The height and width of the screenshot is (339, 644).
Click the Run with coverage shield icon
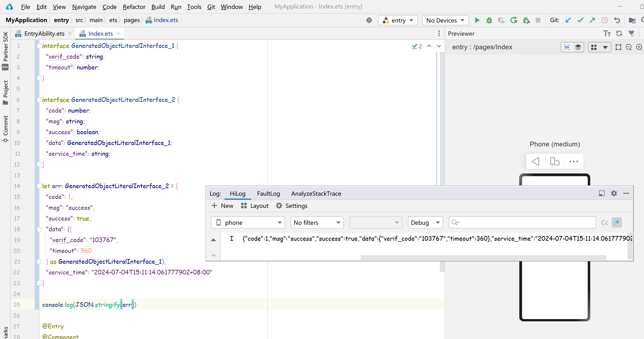pos(501,20)
